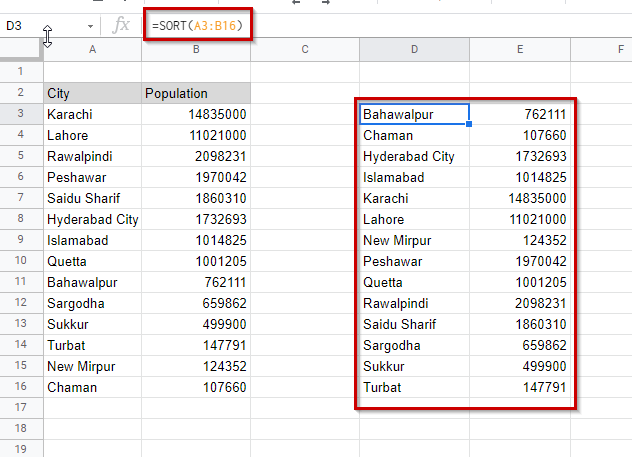
Task: Select column C header
Action: 305,50
